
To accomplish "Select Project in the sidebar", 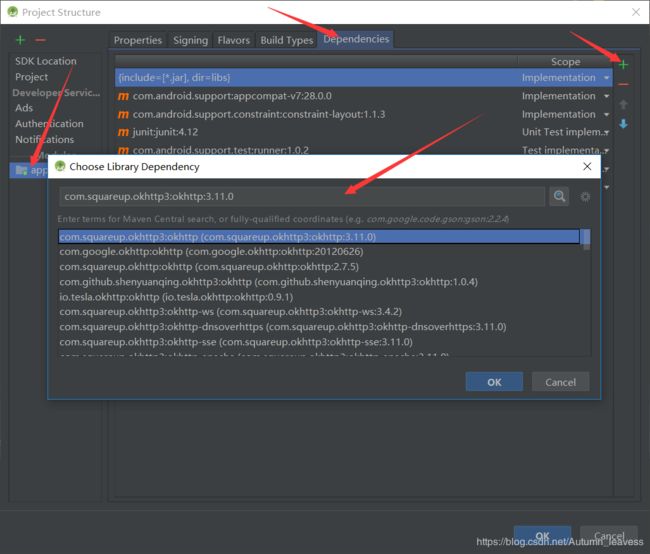I will [32, 77].
